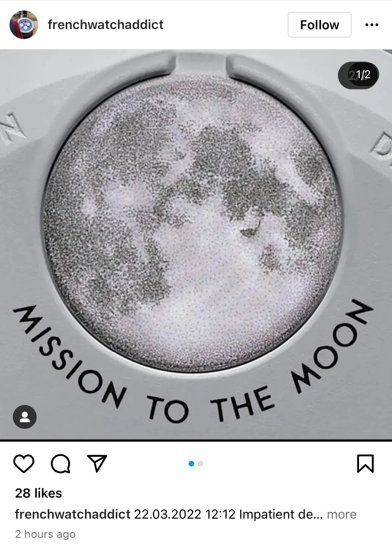Select second carousel dot indicator

(201, 464)
